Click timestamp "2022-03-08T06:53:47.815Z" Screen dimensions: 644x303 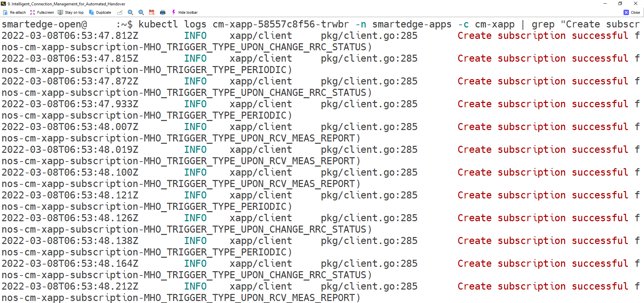(70, 59)
